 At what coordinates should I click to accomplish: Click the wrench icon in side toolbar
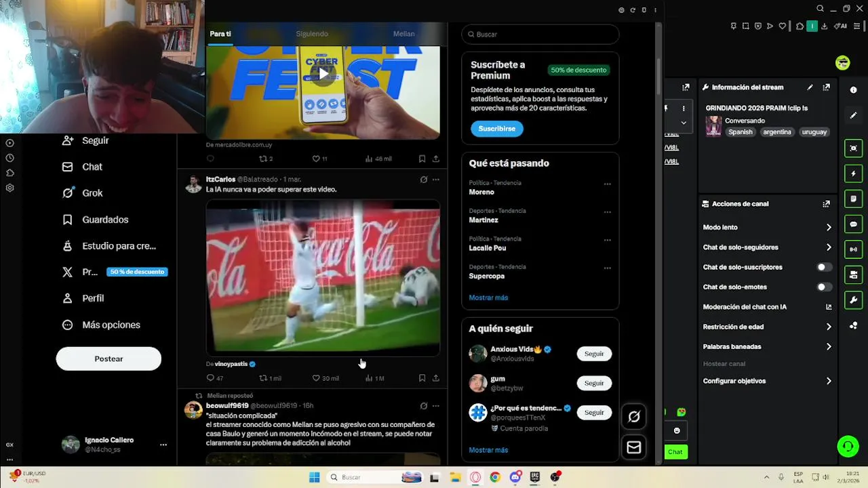click(853, 300)
